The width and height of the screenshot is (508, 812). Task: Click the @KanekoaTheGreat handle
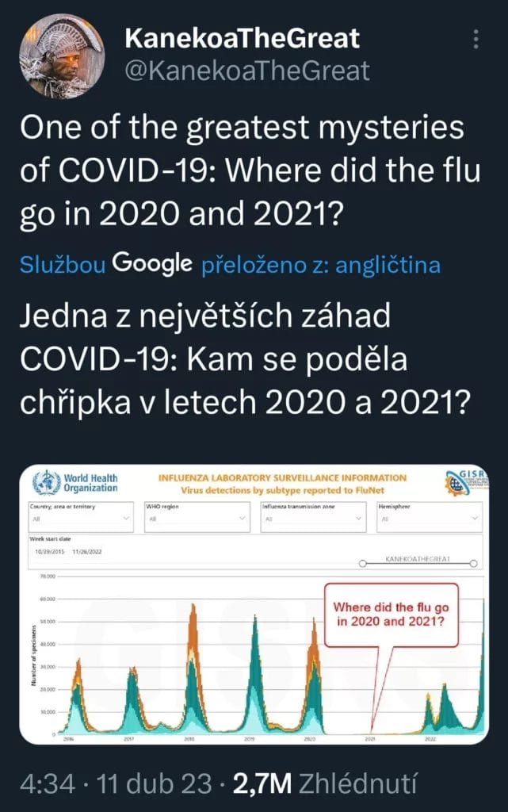click(x=247, y=71)
